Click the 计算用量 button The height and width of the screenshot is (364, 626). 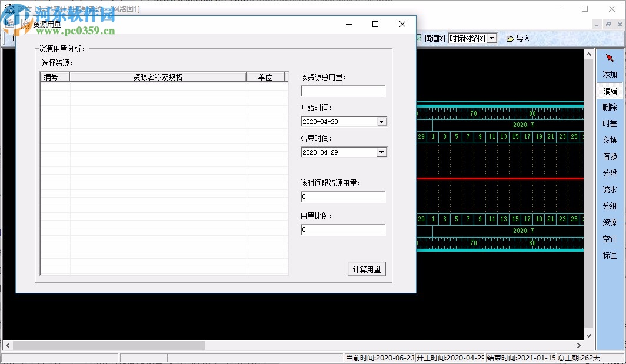coord(367,269)
